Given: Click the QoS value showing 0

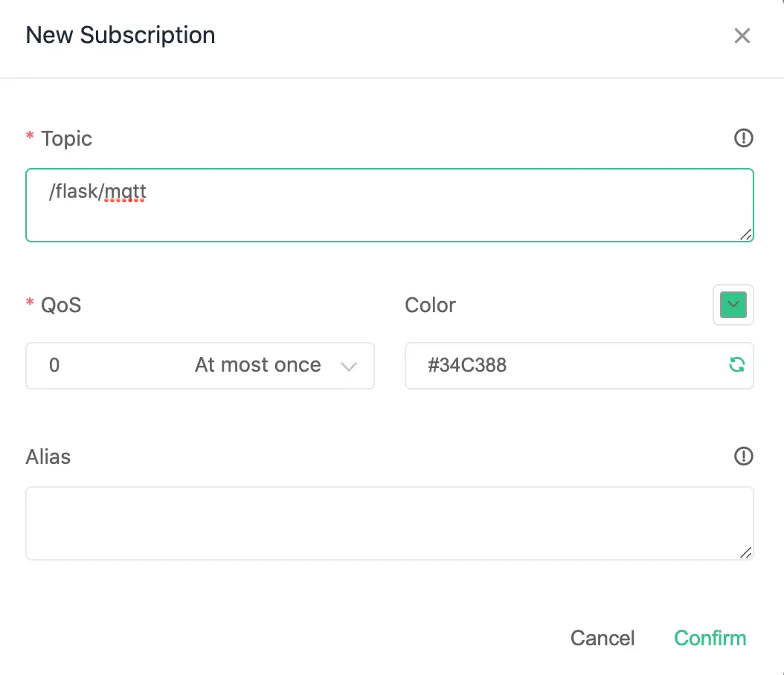Looking at the screenshot, I should (x=54, y=365).
